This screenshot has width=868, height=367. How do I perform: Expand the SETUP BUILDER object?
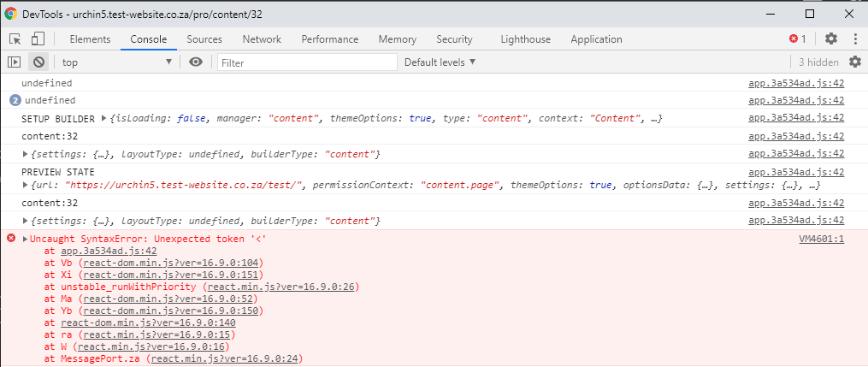104,118
